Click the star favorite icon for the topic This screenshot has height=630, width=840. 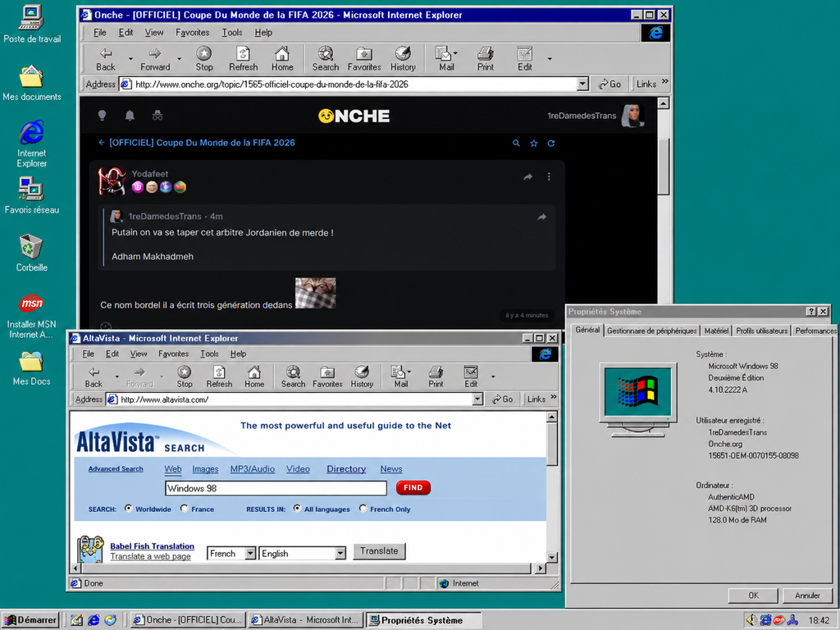pos(533,144)
